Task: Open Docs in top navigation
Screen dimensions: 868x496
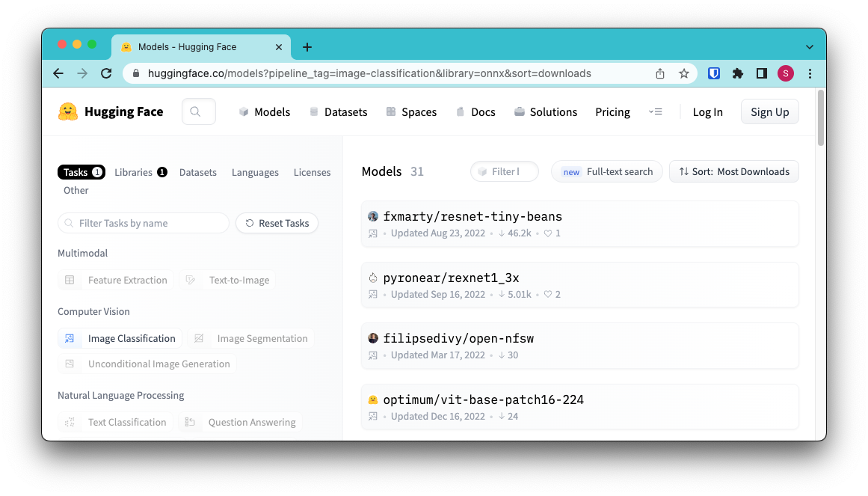Action: 475,112
